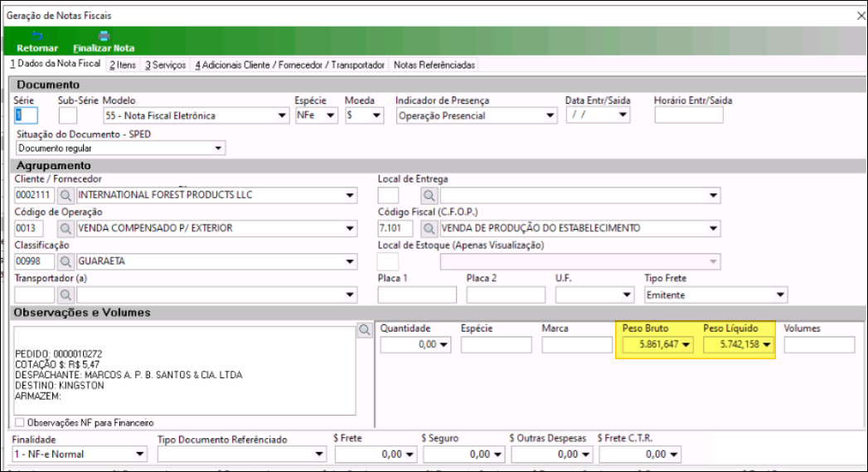Click the Espécie volumes field
The width and height of the screenshot is (868, 472).
(496, 344)
